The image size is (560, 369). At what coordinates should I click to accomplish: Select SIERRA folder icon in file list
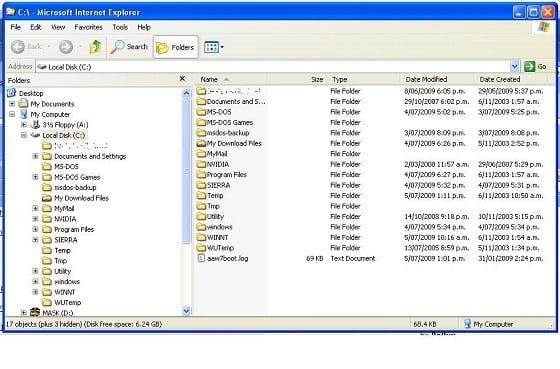click(201, 185)
